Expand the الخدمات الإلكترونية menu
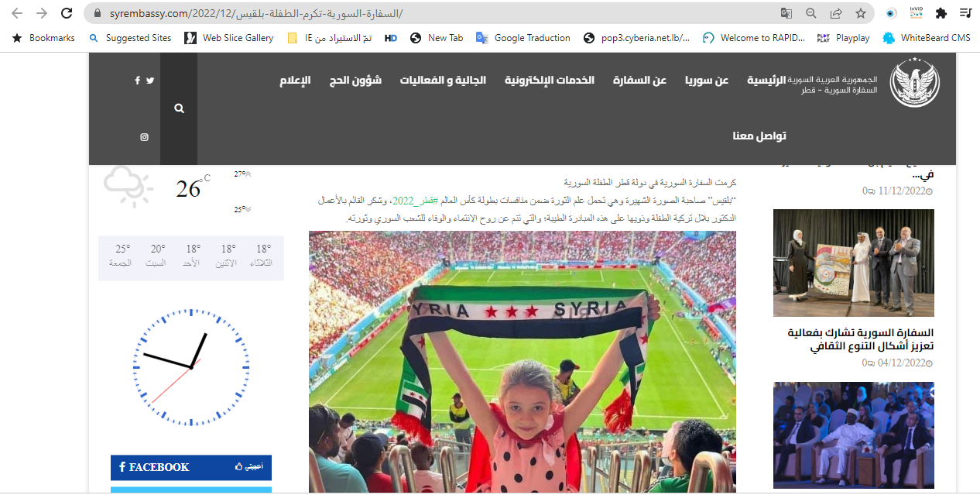The width and height of the screenshot is (980, 495). [550, 81]
